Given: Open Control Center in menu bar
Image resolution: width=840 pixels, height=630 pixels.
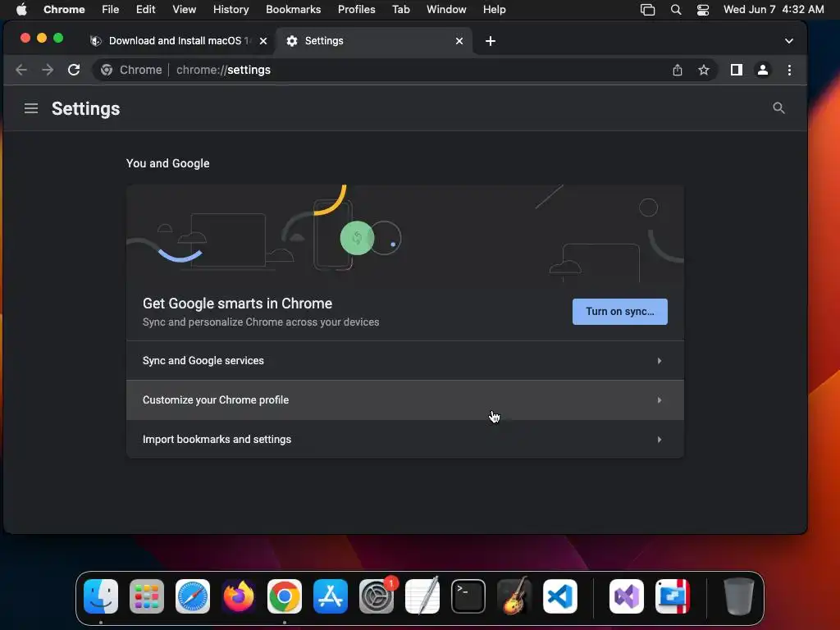Looking at the screenshot, I should 703,10.
